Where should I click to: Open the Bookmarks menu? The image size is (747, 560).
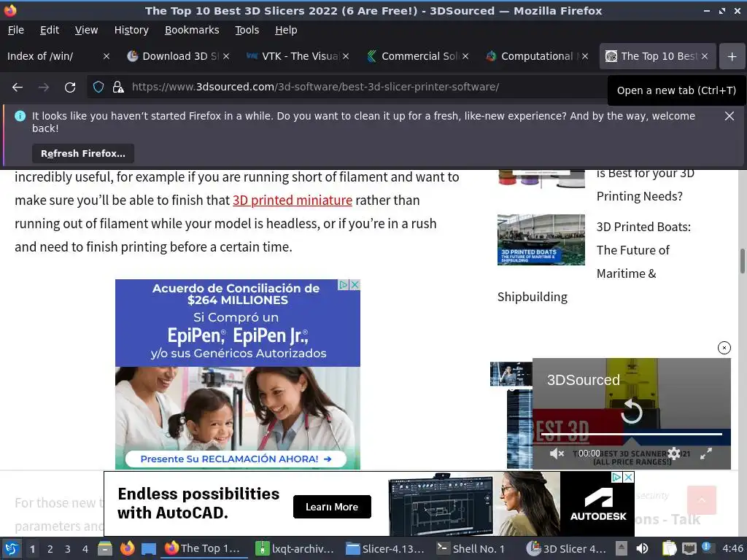pyautogui.click(x=192, y=30)
